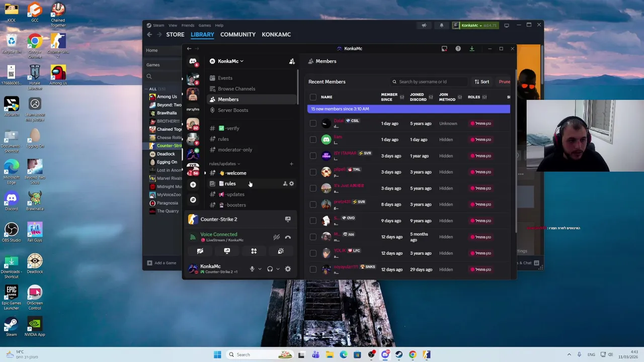This screenshot has width=644, height=362.
Task: Open Steam STORE tab
Action: point(175,35)
